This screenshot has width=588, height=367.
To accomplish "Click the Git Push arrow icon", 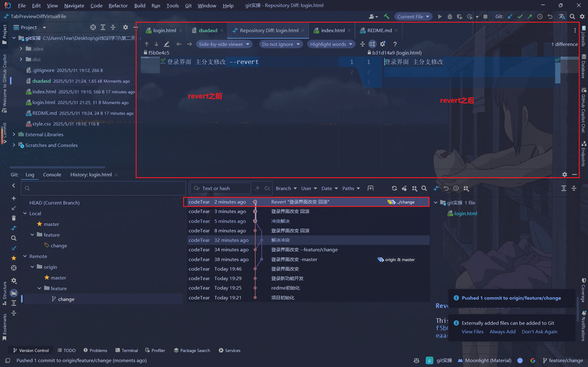I will [530, 17].
